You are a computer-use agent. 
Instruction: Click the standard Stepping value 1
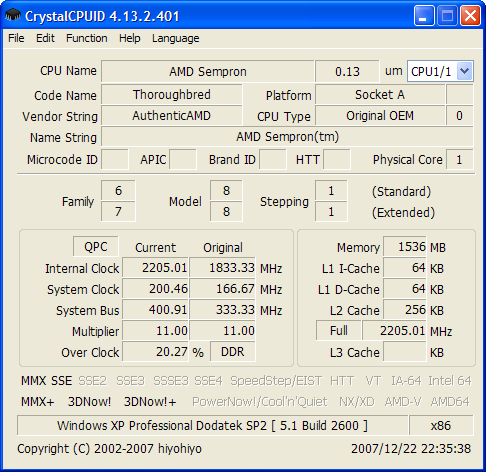point(331,191)
